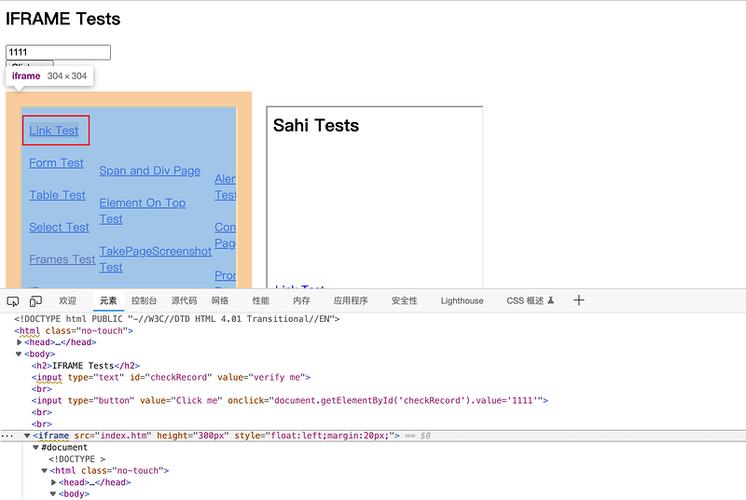This screenshot has height=500, width=746.
Task: Select the nested <!DOCTYPE > line
Action: pos(77,459)
